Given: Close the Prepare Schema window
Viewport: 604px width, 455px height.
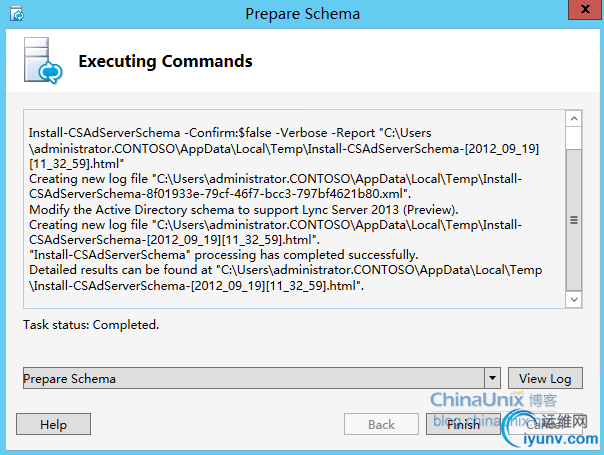Looking at the screenshot, I should (585, 9).
